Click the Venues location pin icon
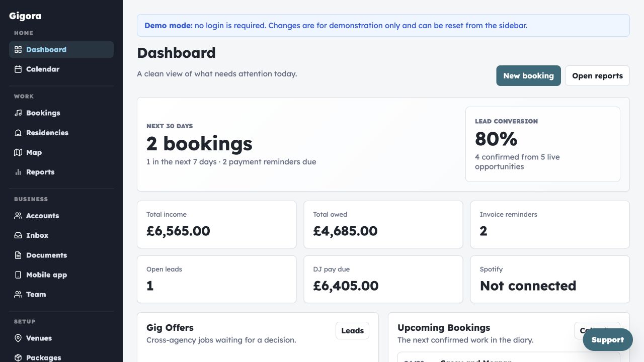Image resolution: width=644 pixels, height=362 pixels. 18,338
